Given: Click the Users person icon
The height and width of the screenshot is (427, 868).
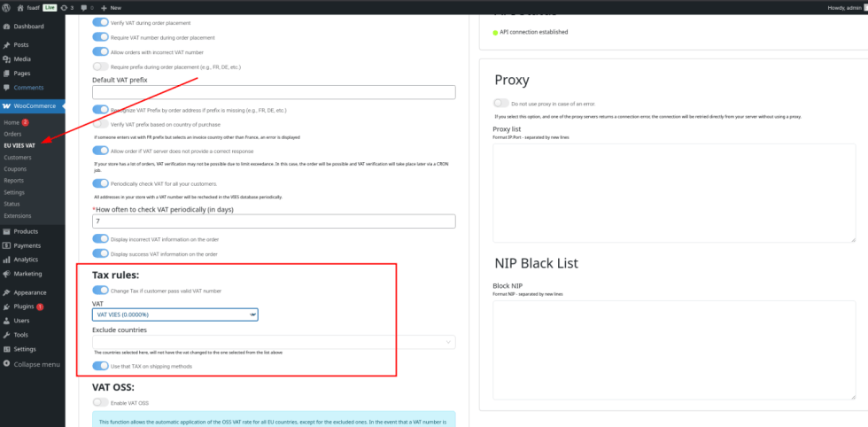Looking at the screenshot, I should 7,321.
